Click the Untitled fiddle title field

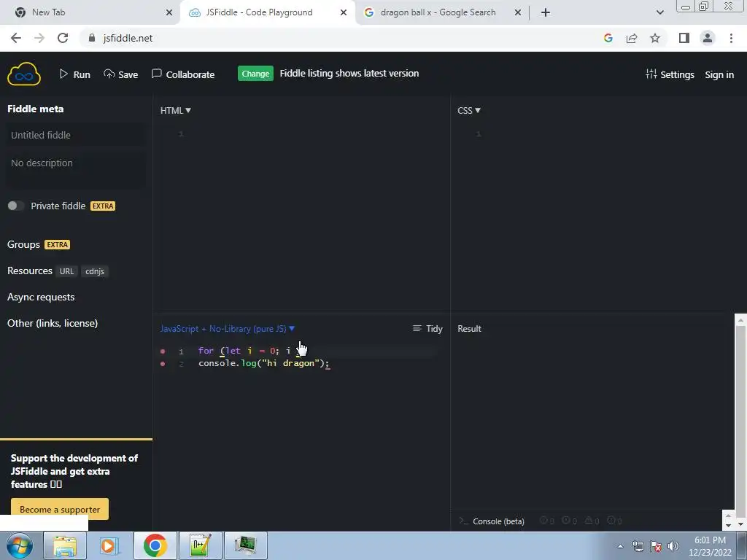(76, 135)
